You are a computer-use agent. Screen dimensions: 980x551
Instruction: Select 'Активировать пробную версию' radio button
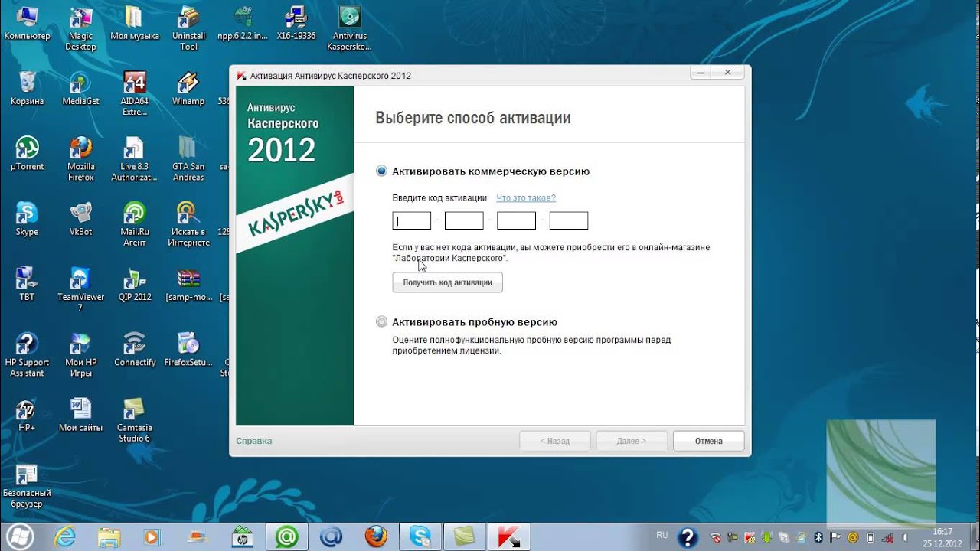[381, 322]
